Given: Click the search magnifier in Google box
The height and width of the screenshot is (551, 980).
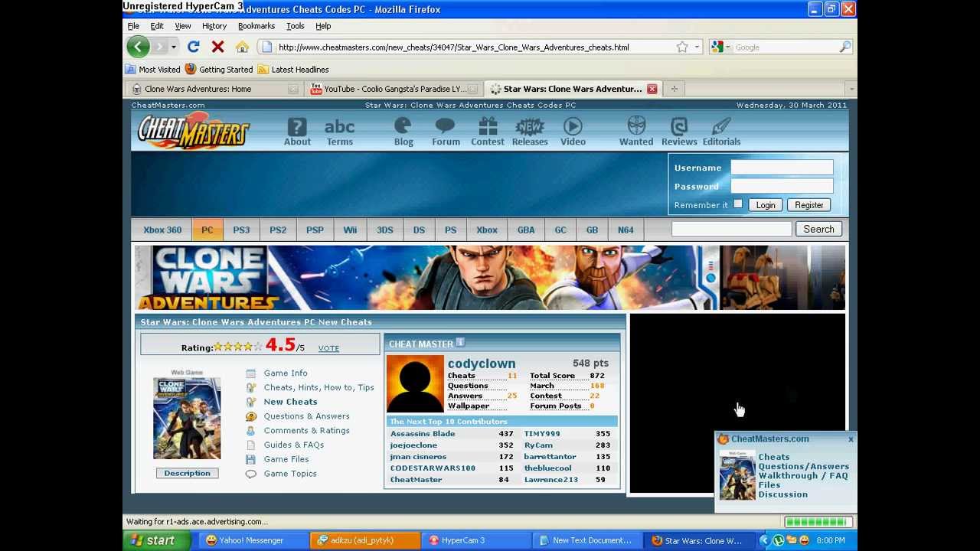Looking at the screenshot, I should pyautogui.click(x=844, y=47).
